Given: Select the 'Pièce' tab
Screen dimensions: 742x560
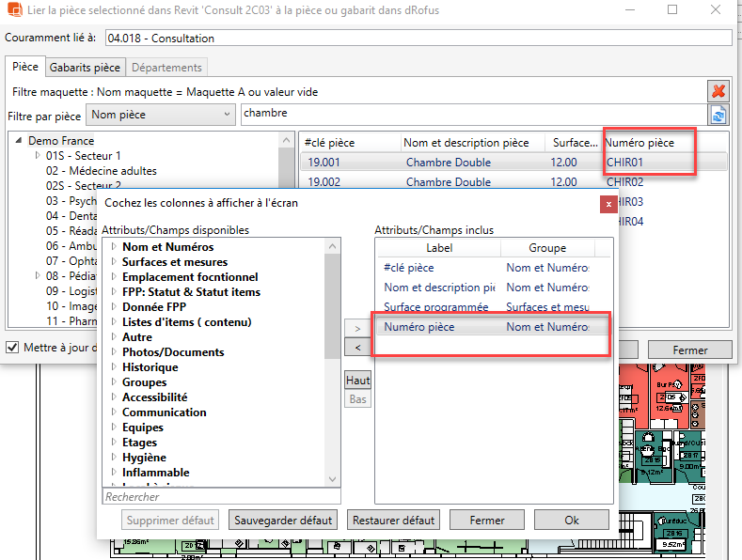Looking at the screenshot, I should [x=25, y=68].
